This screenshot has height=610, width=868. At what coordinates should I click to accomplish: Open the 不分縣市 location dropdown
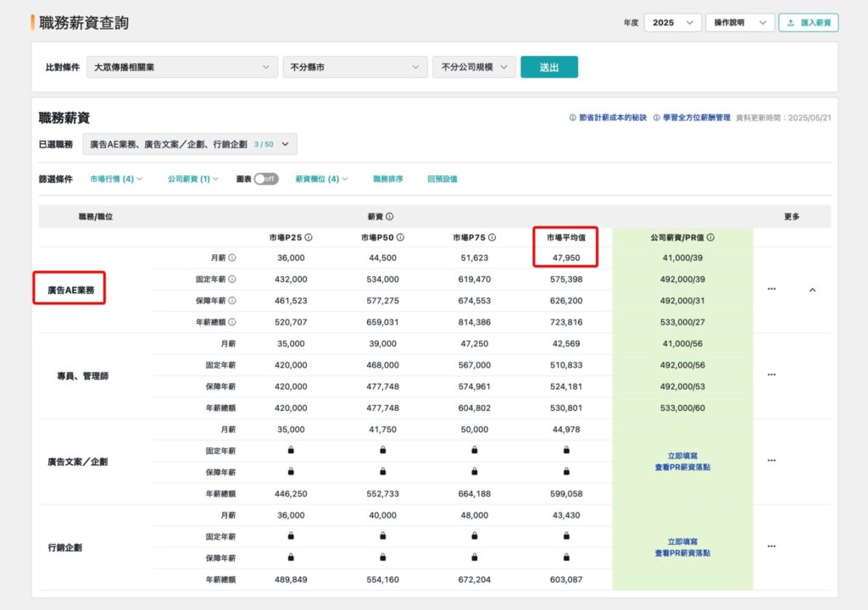[355, 67]
